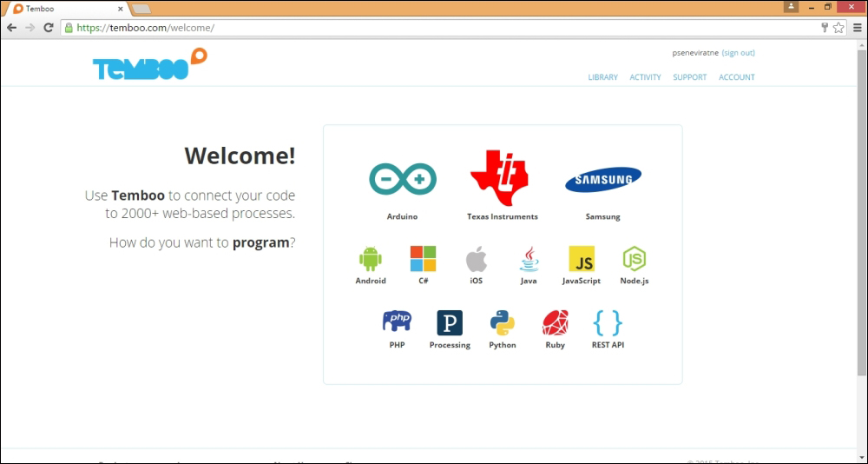The width and height of the screenshot is (868, 464).
Task: Pick the red Ruby gem icon
Action: 555,322
